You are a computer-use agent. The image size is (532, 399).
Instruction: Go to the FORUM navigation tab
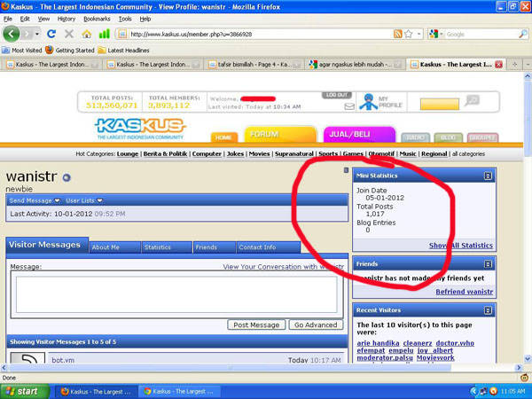280,135
